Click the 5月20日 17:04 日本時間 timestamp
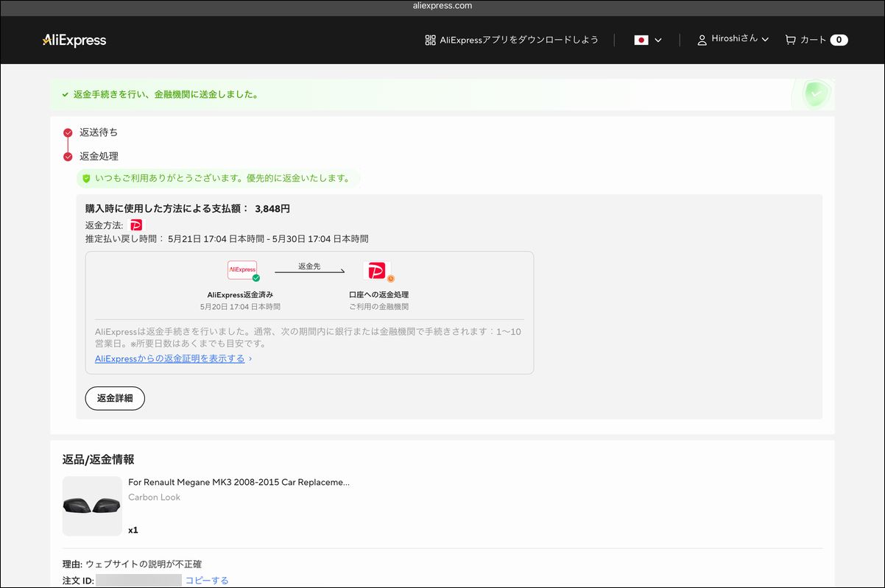 pyautogui.click(x=240, y=307)
